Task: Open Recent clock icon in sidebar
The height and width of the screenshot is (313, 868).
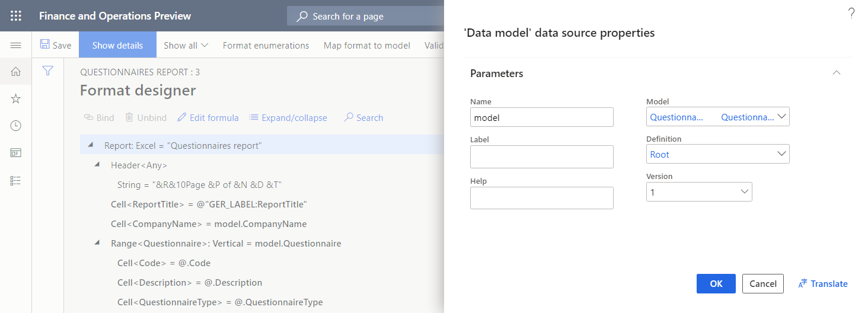Action: 16,126
